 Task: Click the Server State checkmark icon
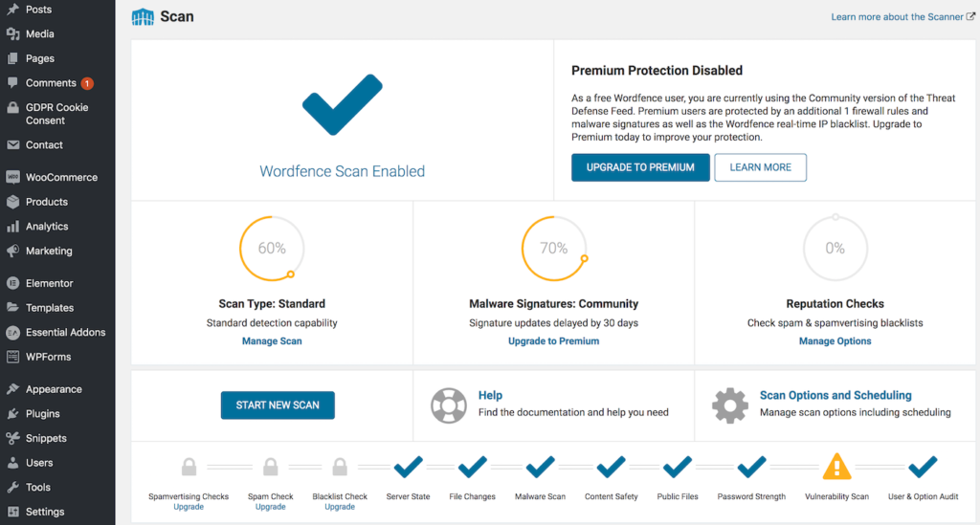click(408, 467)
